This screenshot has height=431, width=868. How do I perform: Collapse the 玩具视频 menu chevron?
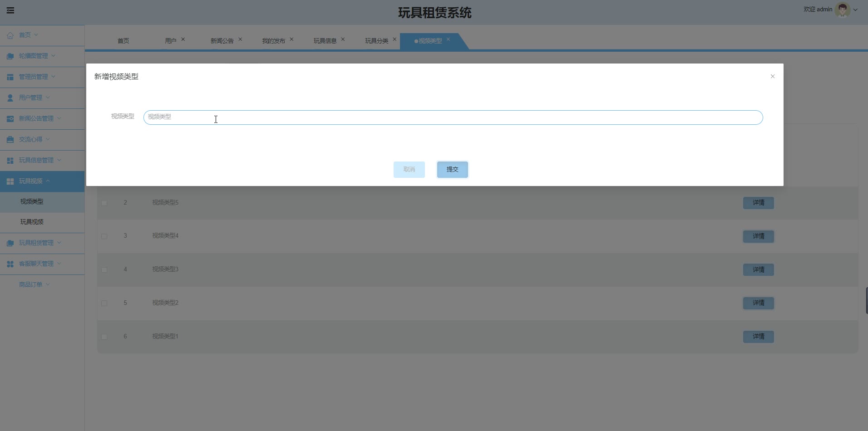click(48, 181)
